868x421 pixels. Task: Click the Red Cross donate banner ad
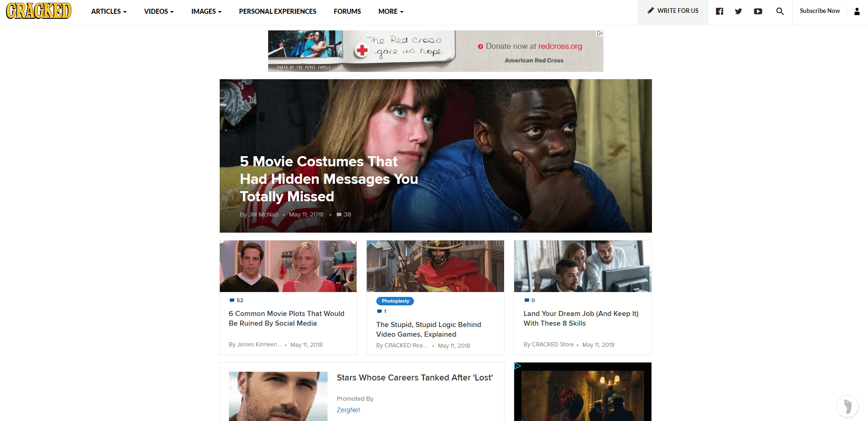point(436,51)
